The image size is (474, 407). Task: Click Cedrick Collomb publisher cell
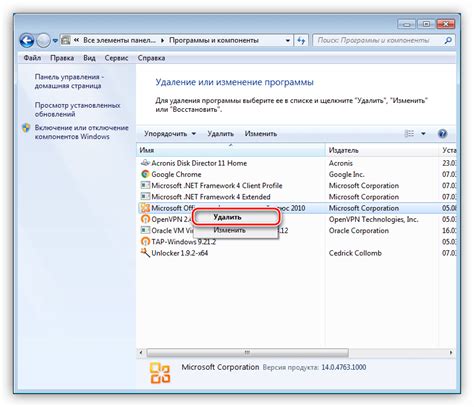355,253
